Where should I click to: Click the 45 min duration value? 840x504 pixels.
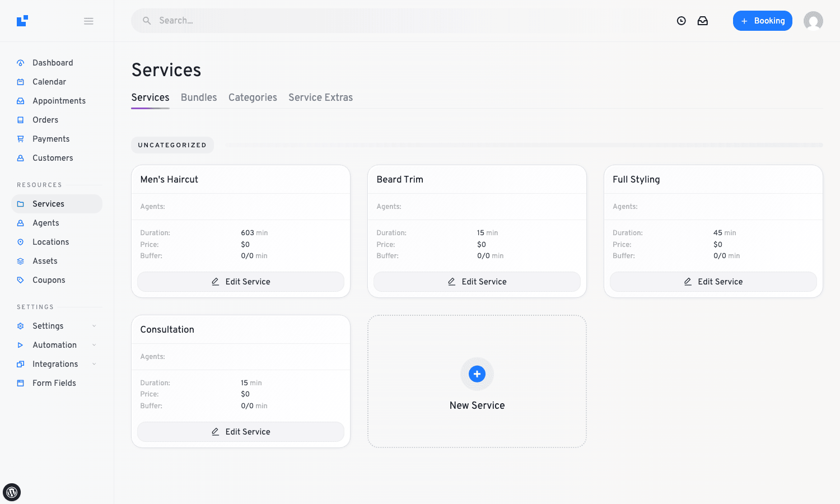725,233
